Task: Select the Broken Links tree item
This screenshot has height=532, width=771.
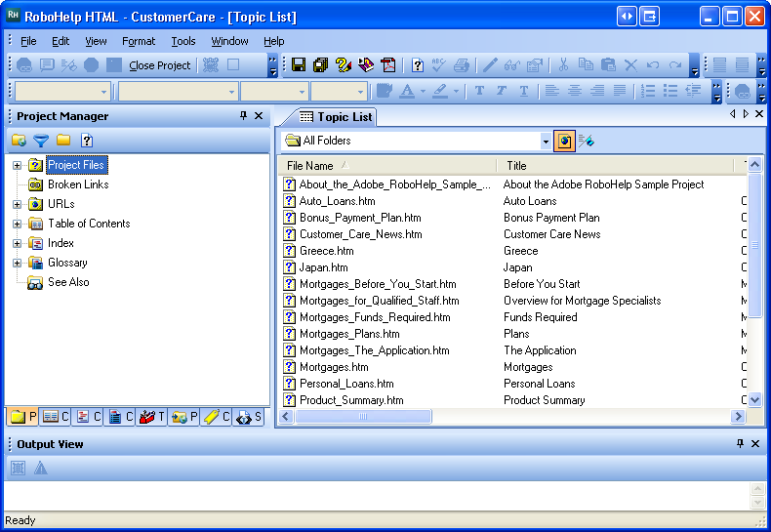Action: [x=78, y=184]
